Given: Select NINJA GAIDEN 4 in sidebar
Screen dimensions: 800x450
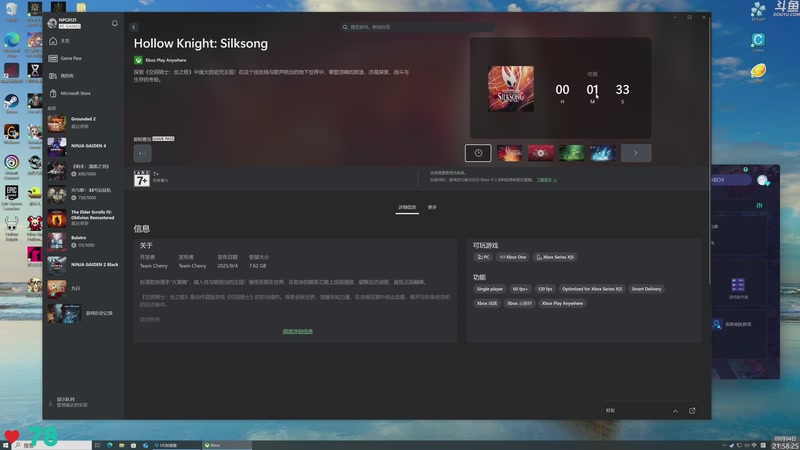Looking at the screenshot, I should (83, 146).
